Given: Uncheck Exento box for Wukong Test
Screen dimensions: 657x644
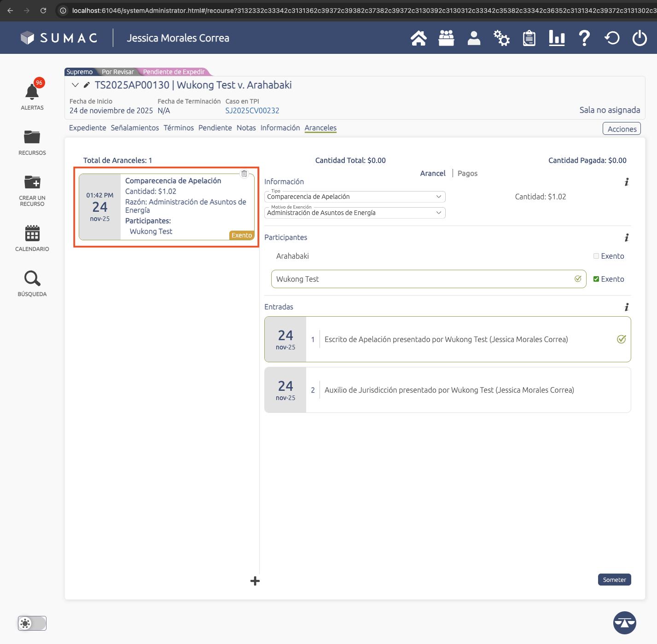Looking at the screenshot, I should 596,279.
